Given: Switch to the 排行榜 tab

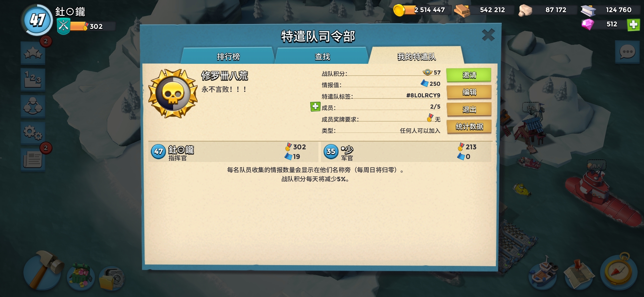Looking at the screenshot, I should point(228,56).
